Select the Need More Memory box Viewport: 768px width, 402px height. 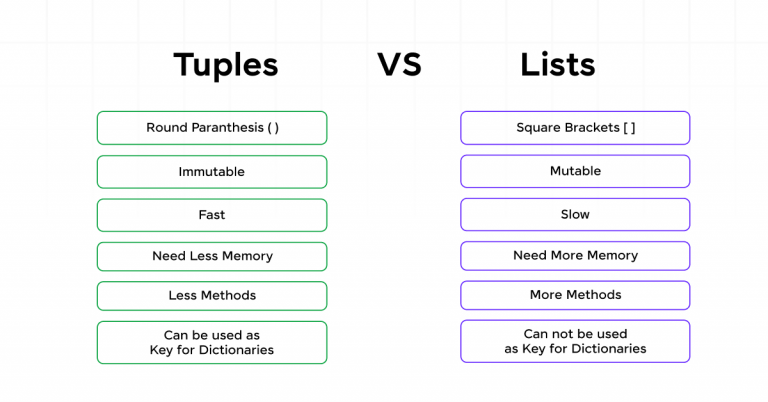(x=575, y=255)
